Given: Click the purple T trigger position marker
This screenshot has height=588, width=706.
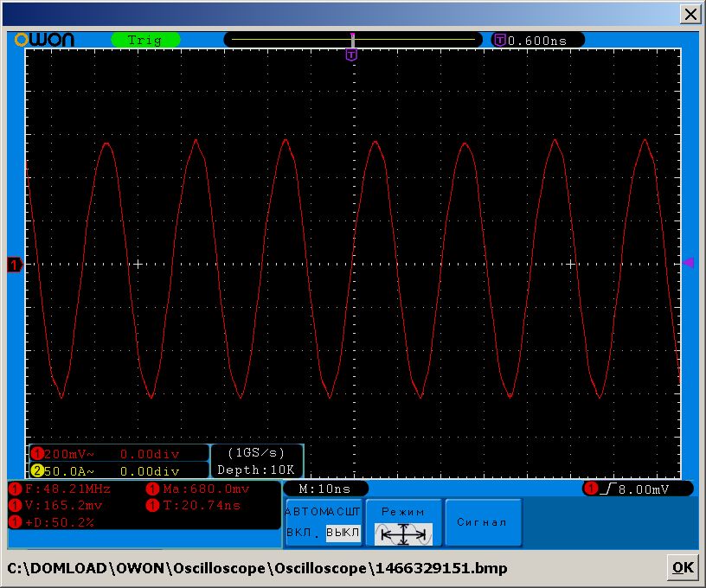Looking at the screenshot, I should 351,54.
